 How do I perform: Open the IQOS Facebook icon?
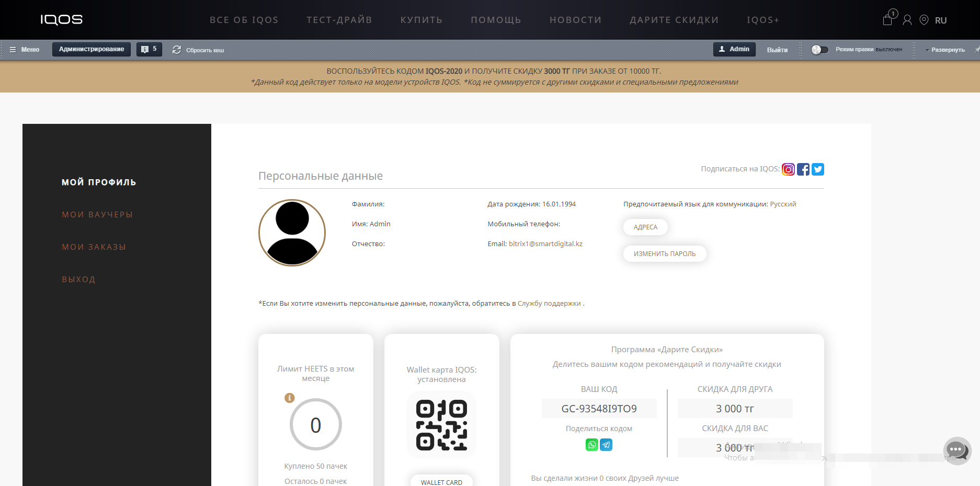(x=803, y=169)
